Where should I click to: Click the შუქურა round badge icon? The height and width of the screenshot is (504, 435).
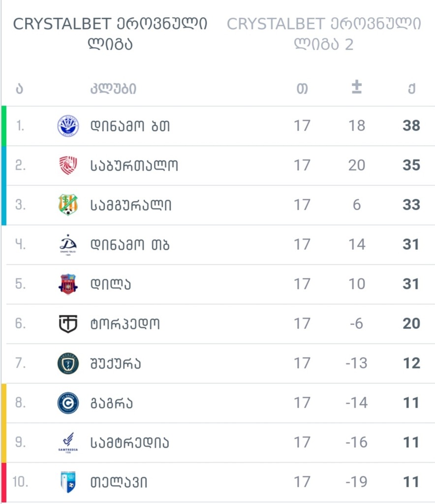[x=68, y=363]
